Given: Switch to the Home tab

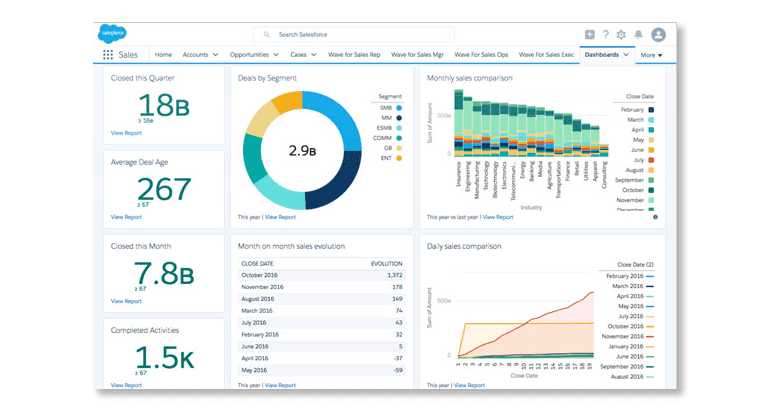Looking at the screenshot, I should point(163,55).
